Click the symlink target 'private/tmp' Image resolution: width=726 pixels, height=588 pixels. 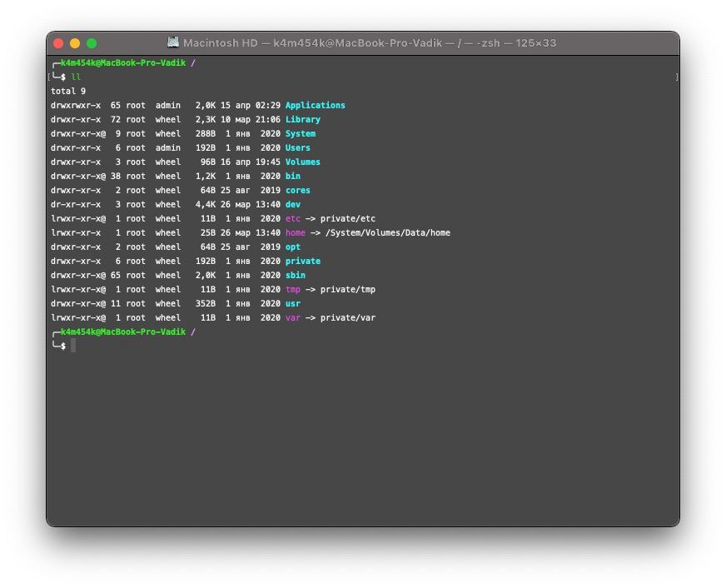pyautogui.click(x=348, y=289)
